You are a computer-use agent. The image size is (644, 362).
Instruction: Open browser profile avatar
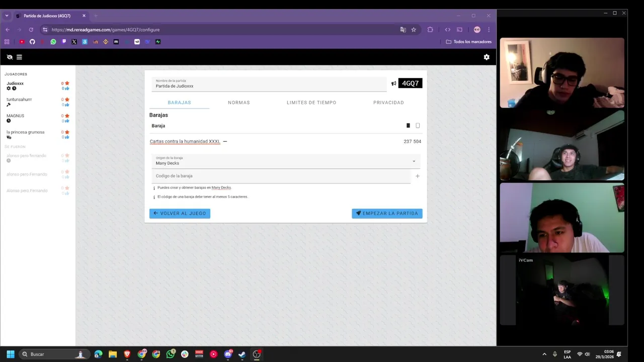coord(477,30)
